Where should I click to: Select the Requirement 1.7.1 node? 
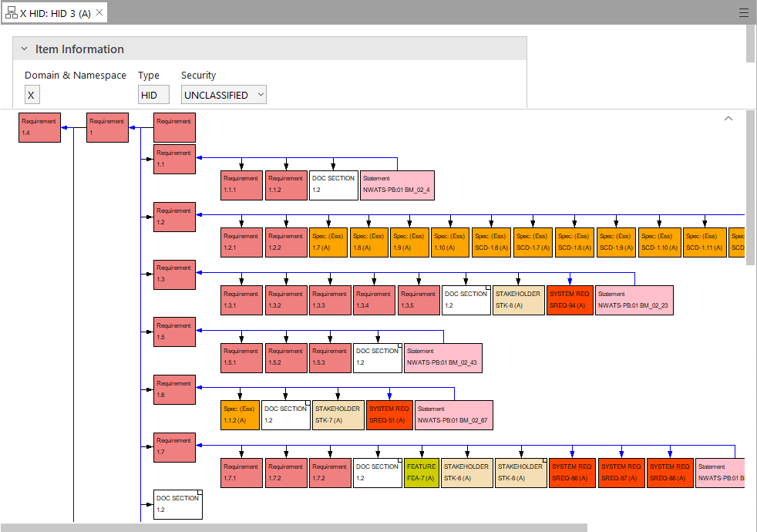[241, 473]
